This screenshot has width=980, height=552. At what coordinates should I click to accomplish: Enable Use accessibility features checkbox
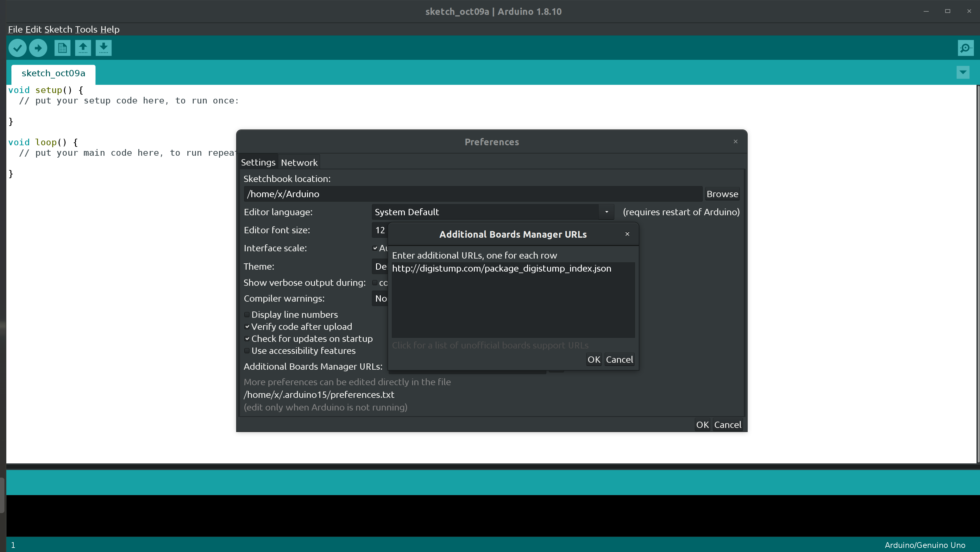(247, 350)
